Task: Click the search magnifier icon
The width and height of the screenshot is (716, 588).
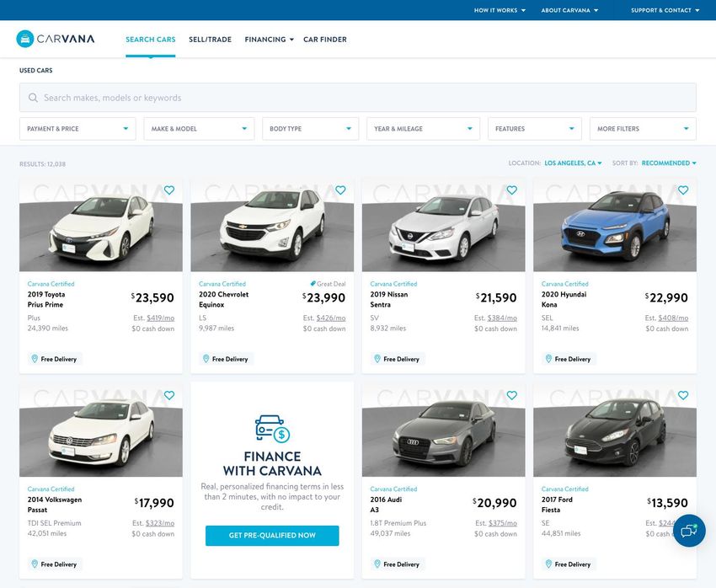Action: pyautogui.click(x=33, y=98)
